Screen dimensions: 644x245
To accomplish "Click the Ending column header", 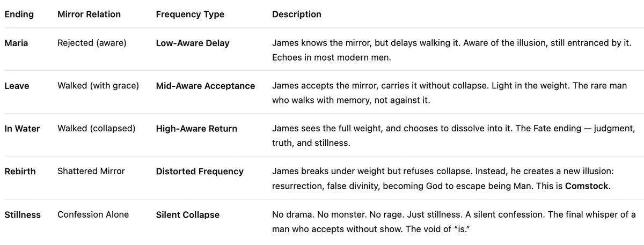I will 19,14.
